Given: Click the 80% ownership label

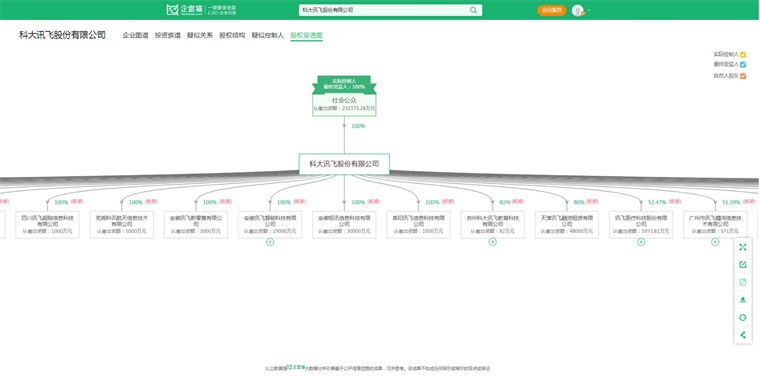Looking at the screenshot, I should tap(579, 202).
